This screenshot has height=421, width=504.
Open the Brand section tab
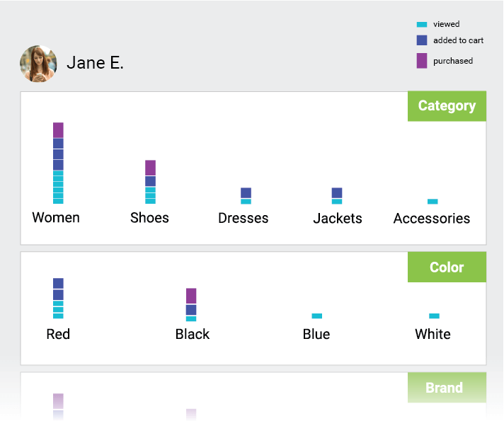coord(444,388)
